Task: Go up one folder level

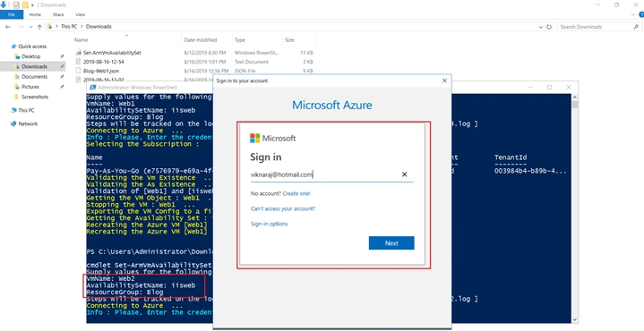Action: point(39,27)
